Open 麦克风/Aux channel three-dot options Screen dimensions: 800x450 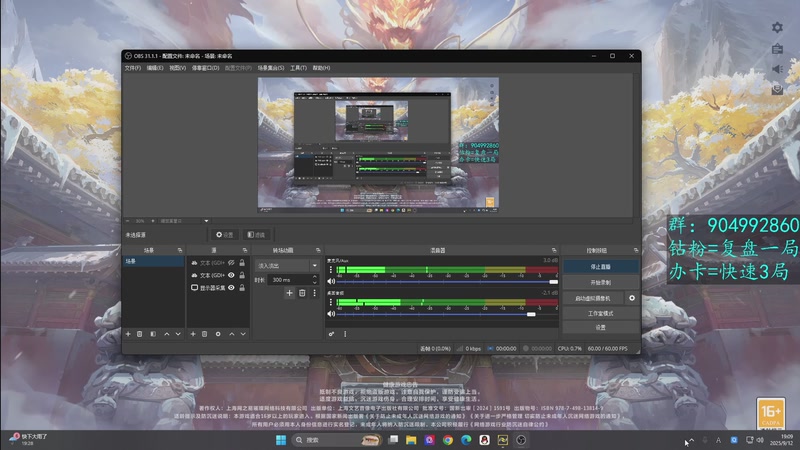[331, 270]
